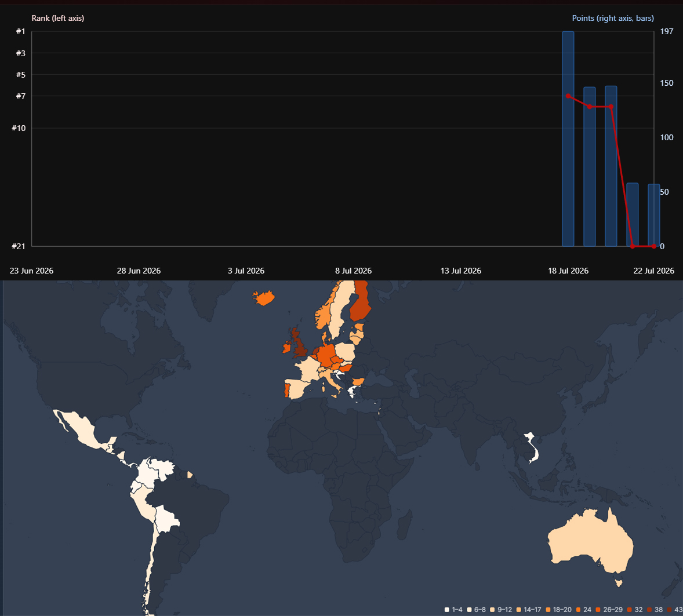
Task: Click the 14–17 legend swatch
Action: click(519, 610)
